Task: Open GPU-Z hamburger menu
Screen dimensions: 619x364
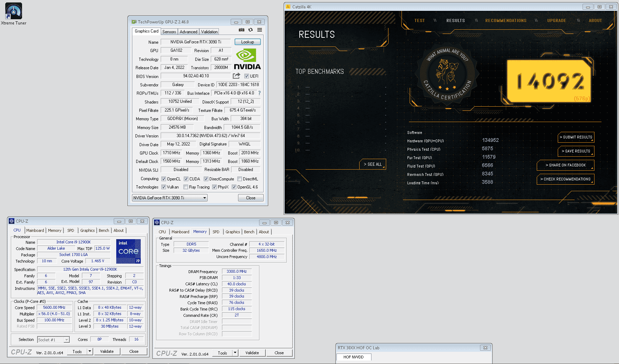Action: 259,30
